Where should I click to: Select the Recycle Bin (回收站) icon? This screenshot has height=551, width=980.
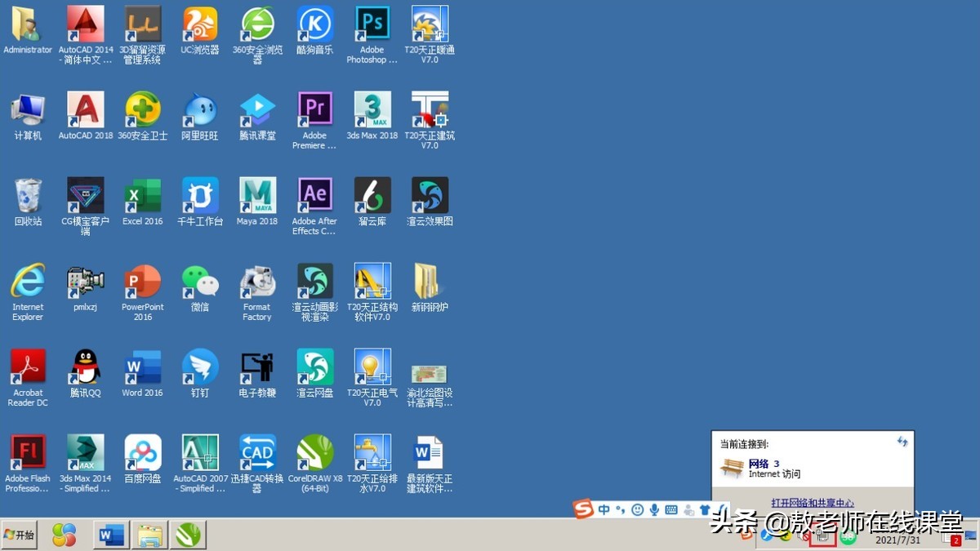(x=28, y=196)
